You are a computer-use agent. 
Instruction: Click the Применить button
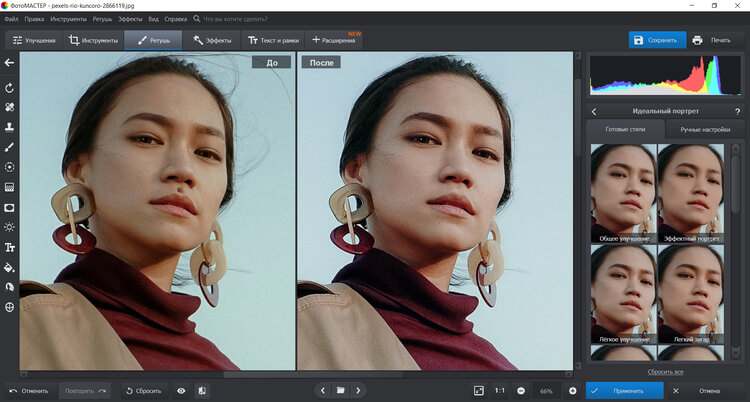point(625,391)
